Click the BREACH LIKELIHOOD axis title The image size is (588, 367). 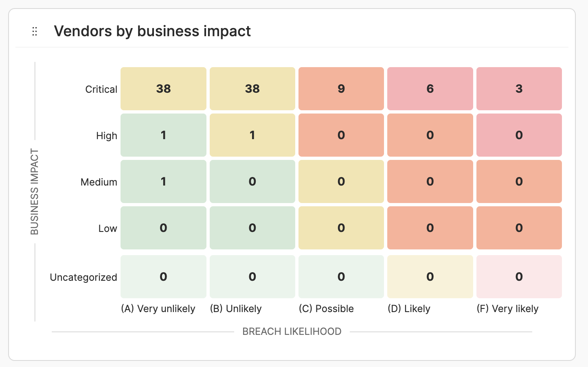click(292, 331)
